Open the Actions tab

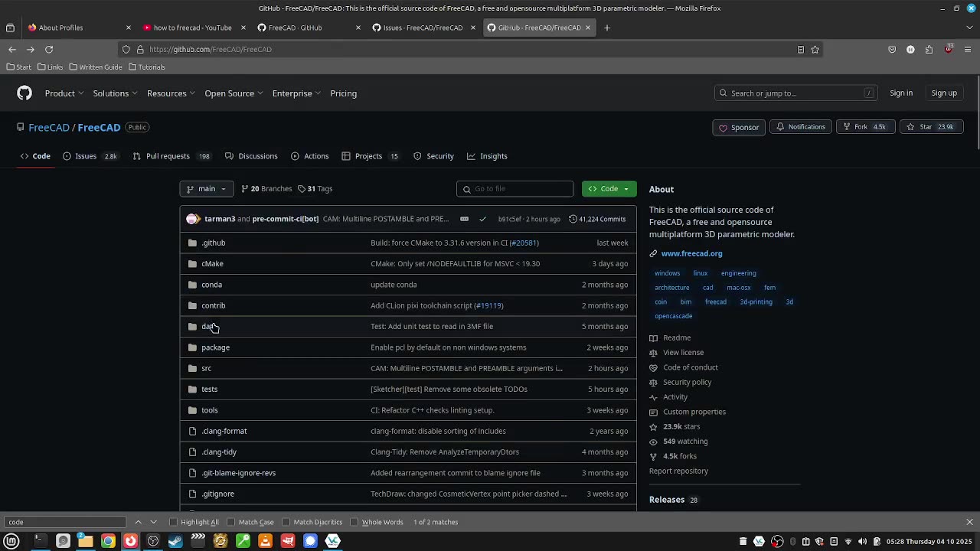[310, 156]
